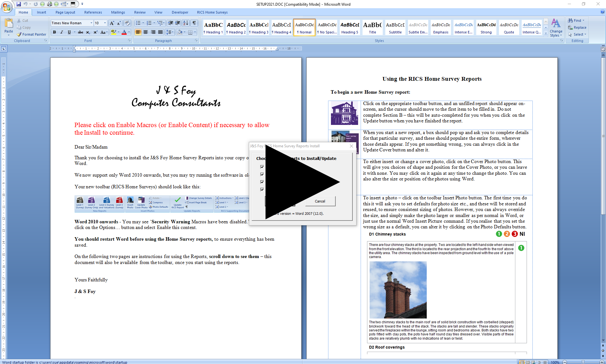This screenshot has height=364, width=606.
Task: Open Word Help question mark icon
Action: [603, 12]
